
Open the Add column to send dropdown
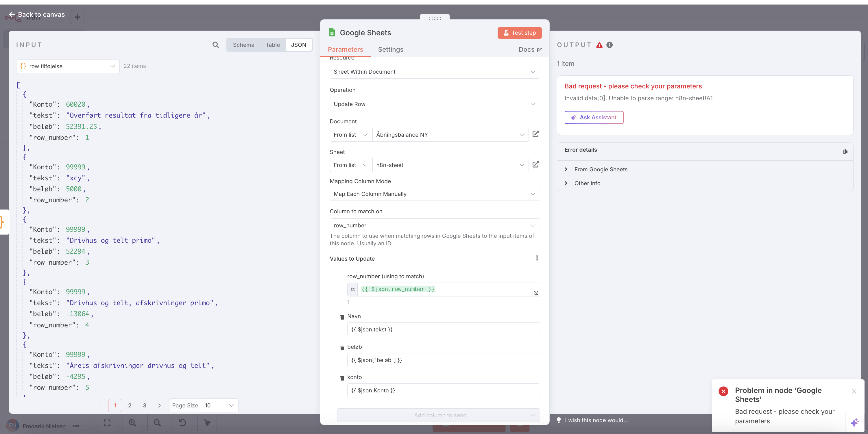438,415
